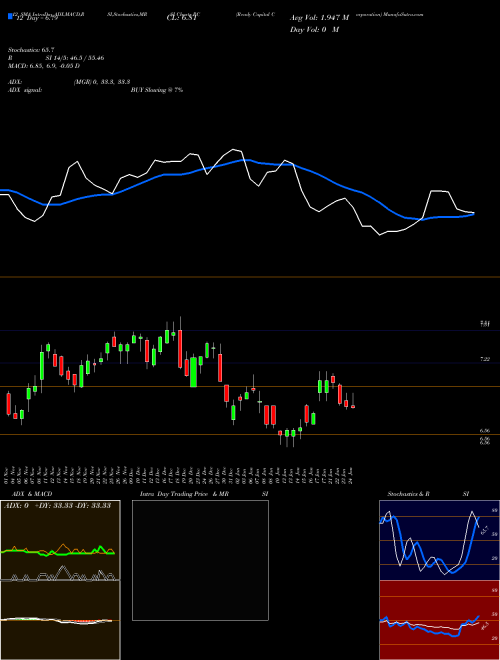The image size is (500, 660).
Task: Select the 'Avg Vol: 1.947 M' text
Action: click(319, 18)
